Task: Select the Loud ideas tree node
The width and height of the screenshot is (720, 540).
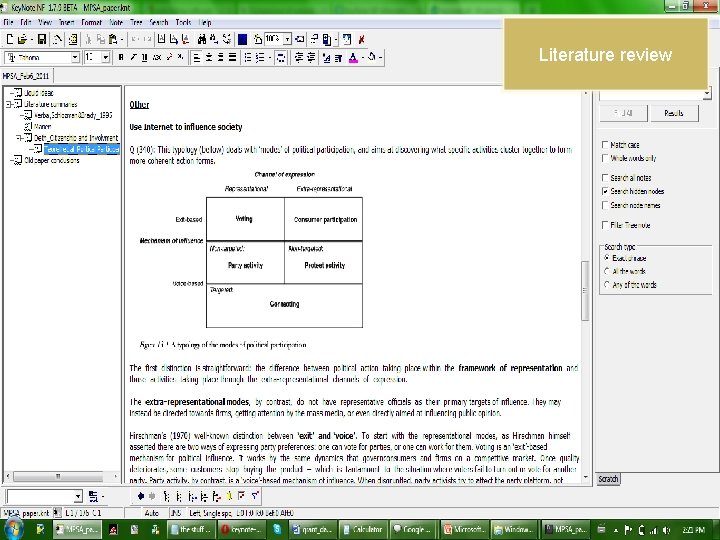Action: pyautogui.click(x=39, y=93)
